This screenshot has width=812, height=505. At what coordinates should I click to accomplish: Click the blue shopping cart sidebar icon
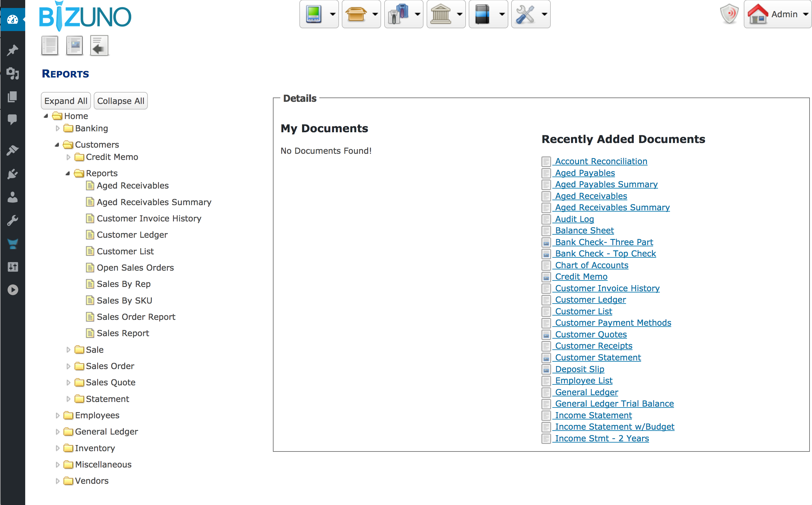[12, 244]
